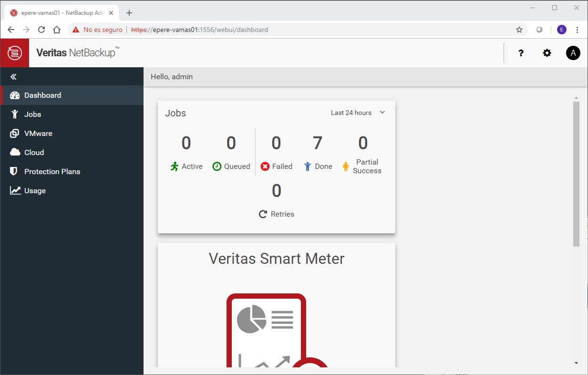View Partial Success jobs count
The image size is (588, 375).
coord(363,143)
